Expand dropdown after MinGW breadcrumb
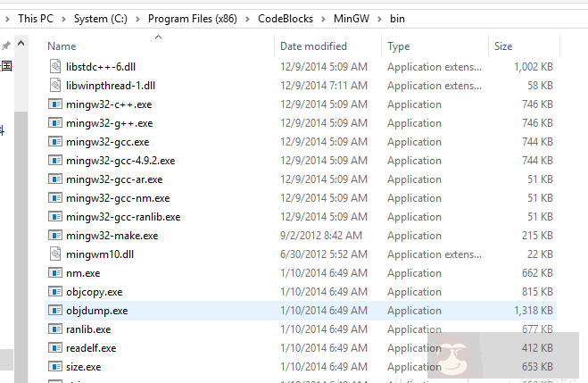The height and width of the screenshot is (383, 588). (x=379, y=19)
